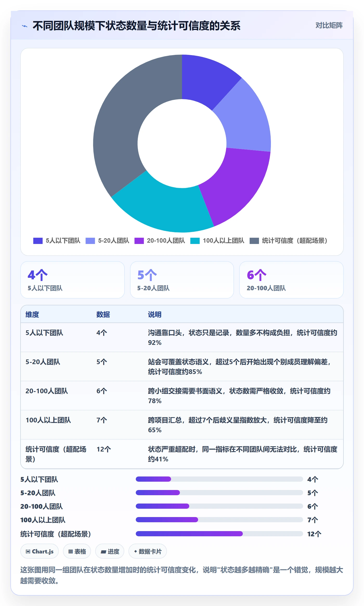This screenshot has width=364, height=606.
Task: Click the 说明 column header
Action: coord(155,314)
